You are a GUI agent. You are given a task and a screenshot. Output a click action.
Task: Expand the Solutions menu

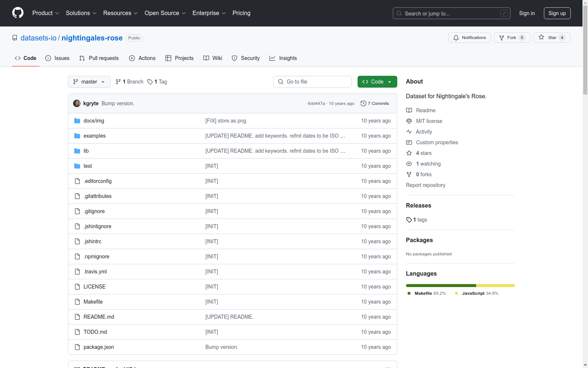(81, 13)
